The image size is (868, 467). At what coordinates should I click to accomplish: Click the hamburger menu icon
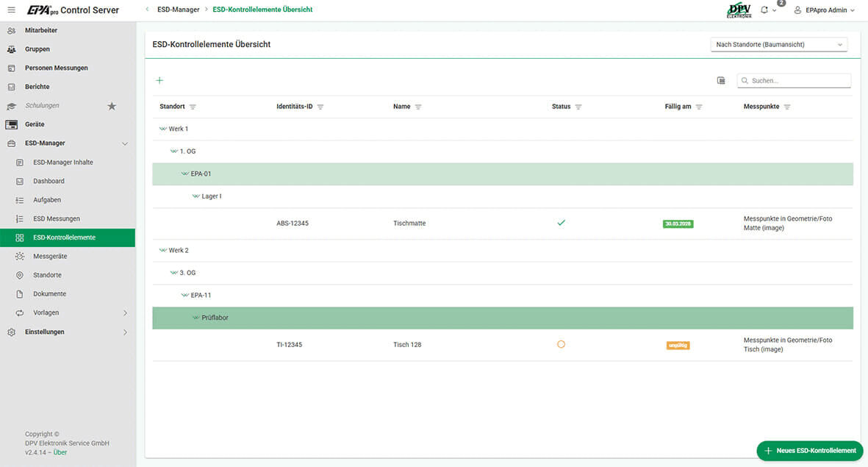pyautogui.click(x=11, y=10)
